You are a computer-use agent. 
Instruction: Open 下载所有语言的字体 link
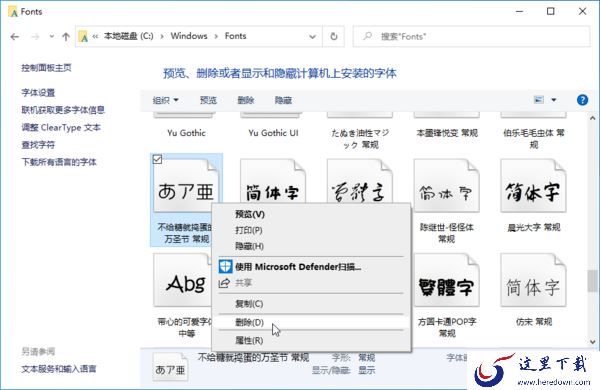click(x=59, y=162)
